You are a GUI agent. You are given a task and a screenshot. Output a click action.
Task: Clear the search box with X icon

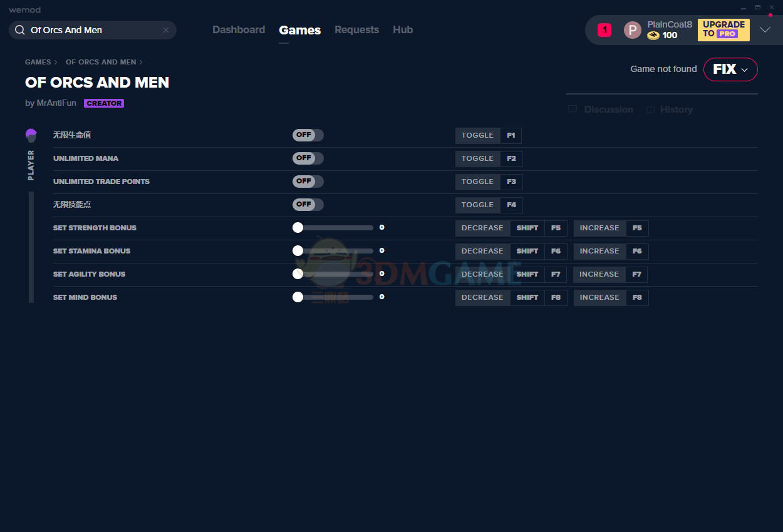pos(166,30)
